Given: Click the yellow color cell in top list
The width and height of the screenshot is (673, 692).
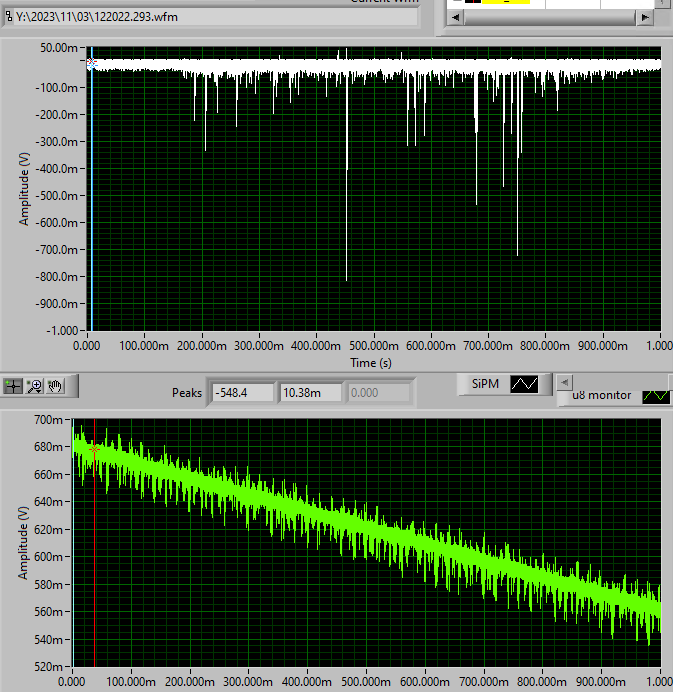Looking at the screenshot, I should click(x=506, y=2).
